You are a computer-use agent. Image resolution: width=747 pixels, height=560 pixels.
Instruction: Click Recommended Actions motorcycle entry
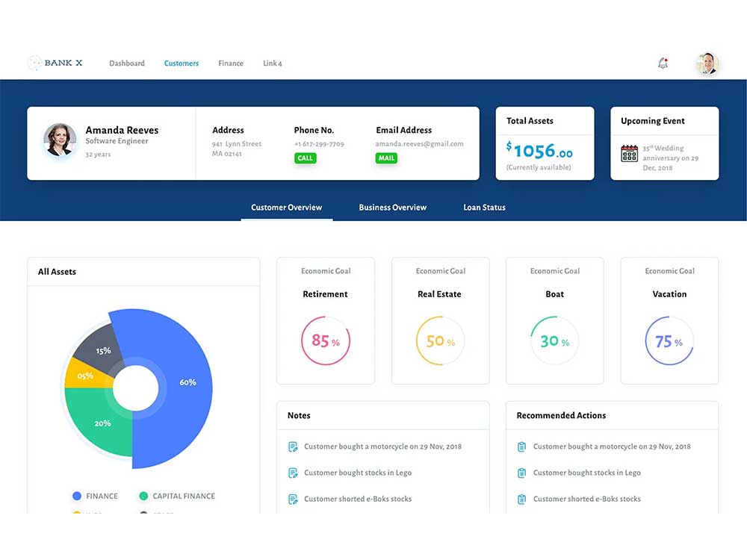[x=612, y=447]
